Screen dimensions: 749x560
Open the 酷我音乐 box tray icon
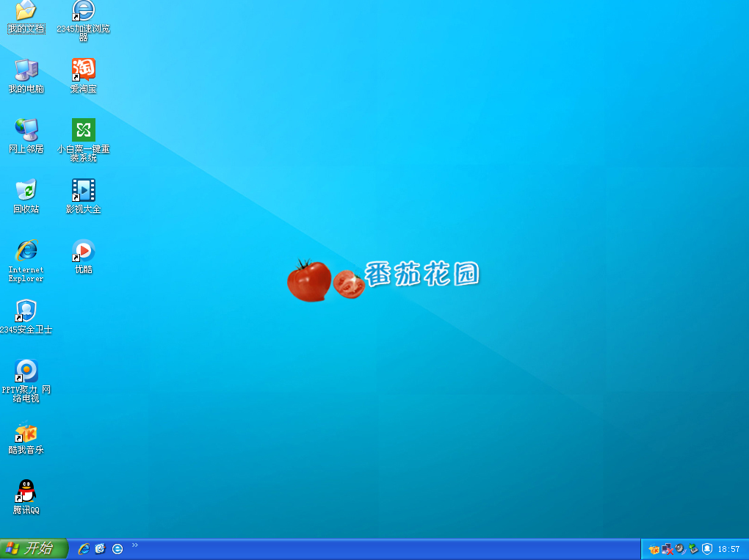coord(654,550)
